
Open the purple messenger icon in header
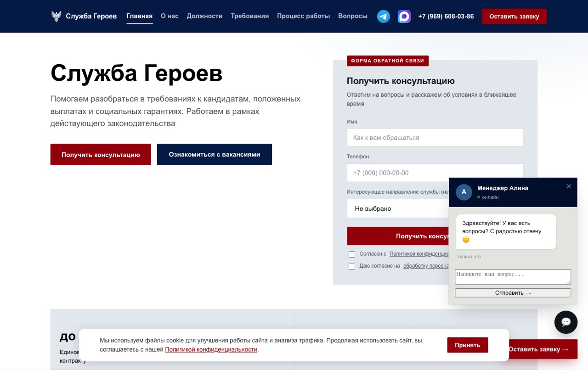tap(404, 17)
